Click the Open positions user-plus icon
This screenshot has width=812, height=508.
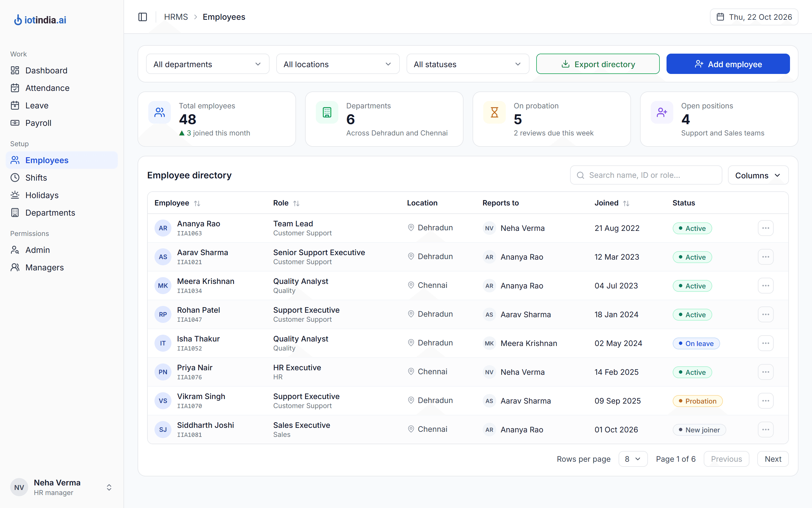click(x=662, y=112)
